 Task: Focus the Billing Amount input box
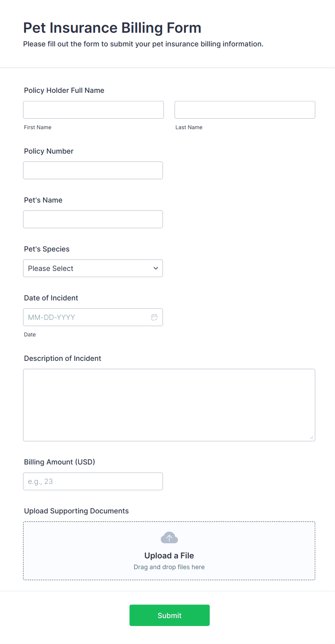click(x=93, y=481)
